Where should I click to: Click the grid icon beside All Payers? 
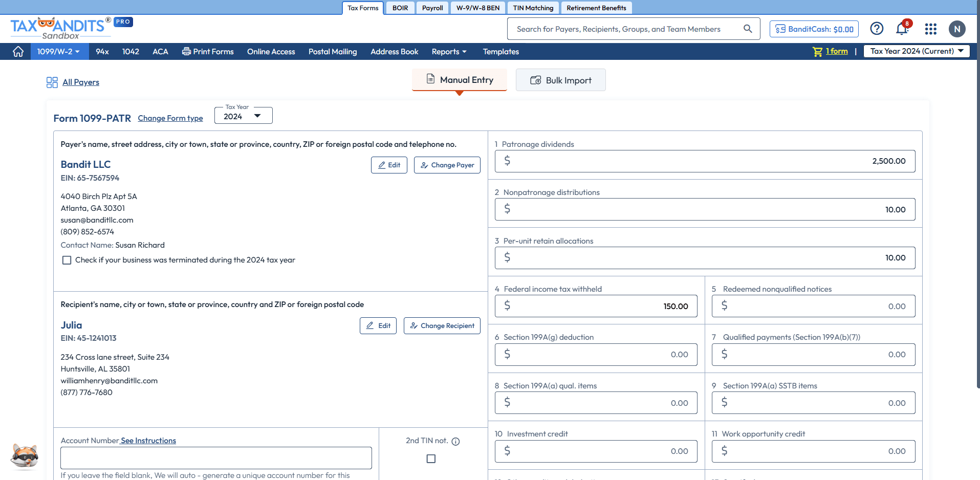pyautogui.click(x=52, y=82)
